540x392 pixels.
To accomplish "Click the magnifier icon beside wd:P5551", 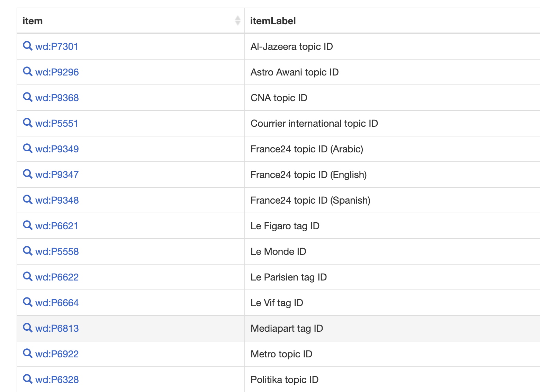I will 27,123.
